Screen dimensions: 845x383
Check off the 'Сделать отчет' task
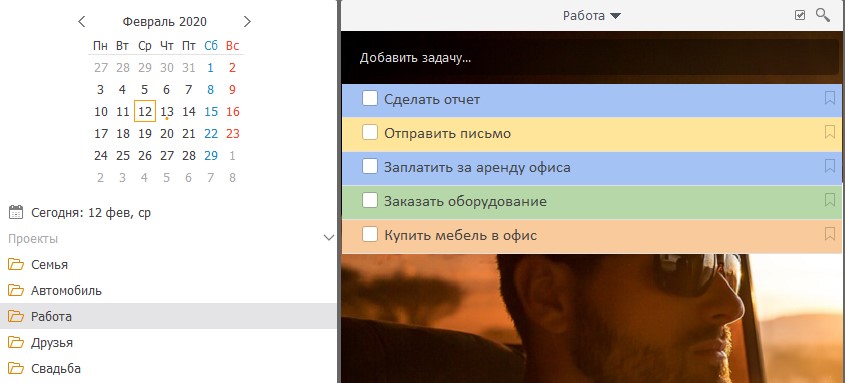coord(370,99)
